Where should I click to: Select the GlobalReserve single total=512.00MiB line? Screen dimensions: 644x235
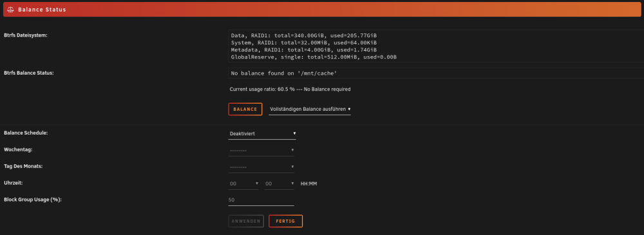point(314,57)
